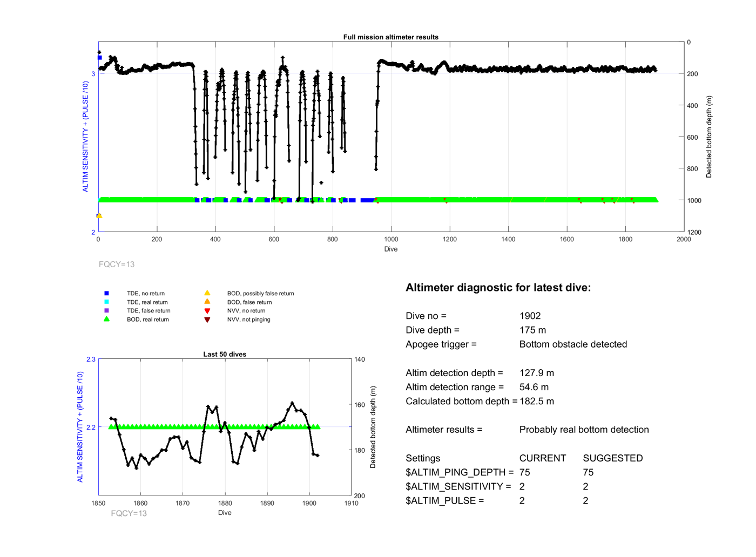Click the 'Apogee trigger =' field label
The image size is (756, 557).
[x=441, y=344]
